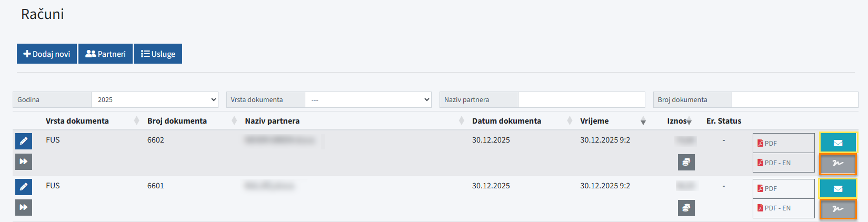
Task: Click the fast-forward icon in row 6602
Action: click(24, 162)
